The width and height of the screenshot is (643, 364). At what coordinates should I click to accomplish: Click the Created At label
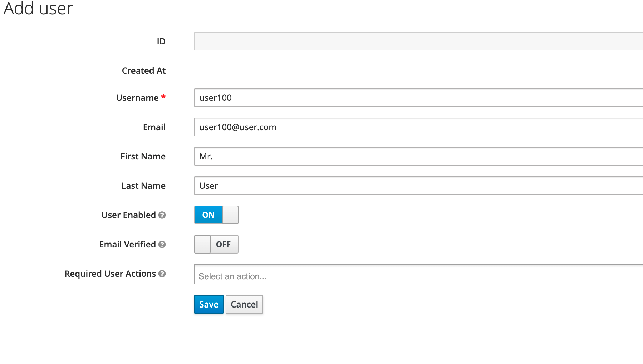coord(143,70)
